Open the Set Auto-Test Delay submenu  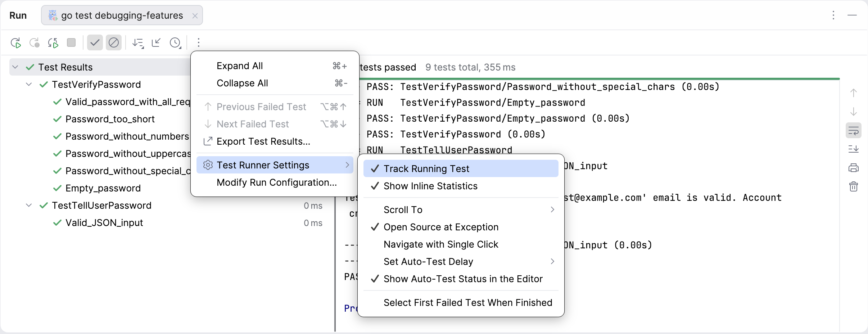[428, 262]
